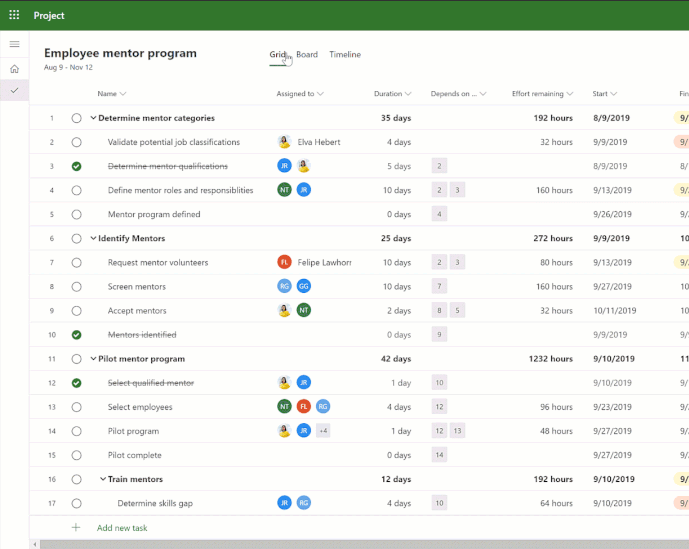Click Add new task link
Viewport: 689px width, 549px height.
coord(122,527)
